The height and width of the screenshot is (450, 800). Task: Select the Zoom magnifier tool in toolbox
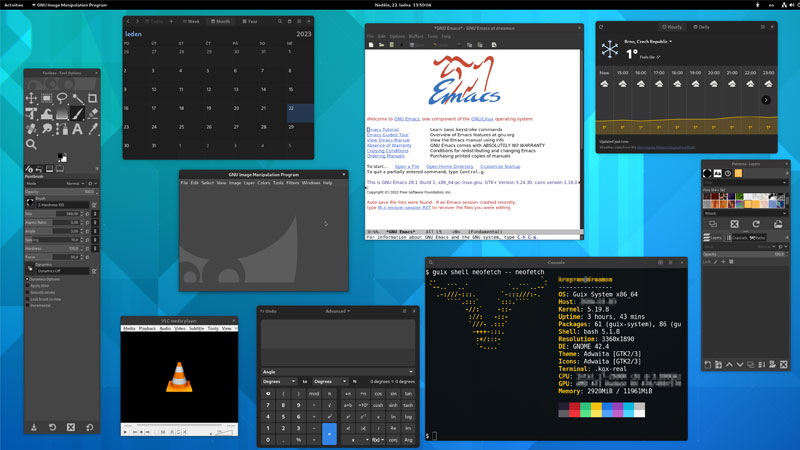click(x=31, y=144)
